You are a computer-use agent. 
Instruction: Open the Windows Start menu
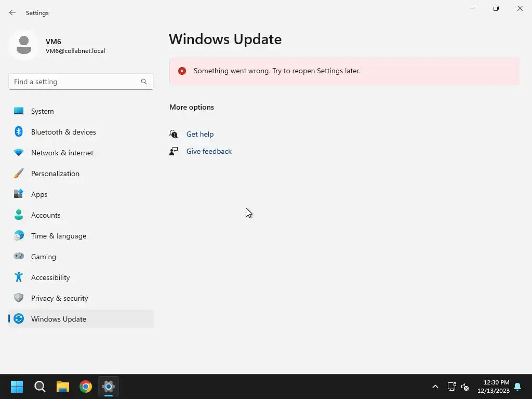17,387
